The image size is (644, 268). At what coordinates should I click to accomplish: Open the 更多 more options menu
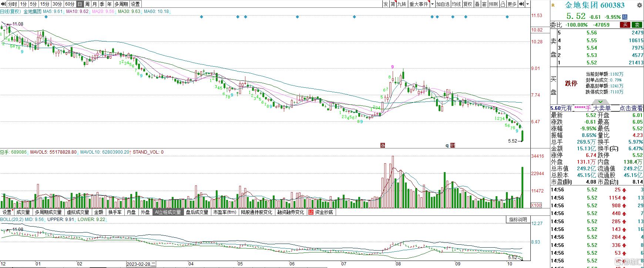click(x=512, y=4)
